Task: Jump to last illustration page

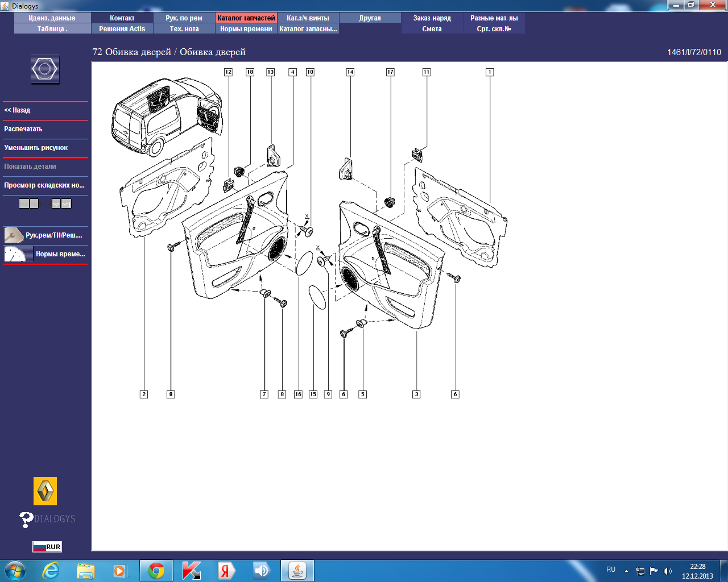Action: (x=66, y=203)
